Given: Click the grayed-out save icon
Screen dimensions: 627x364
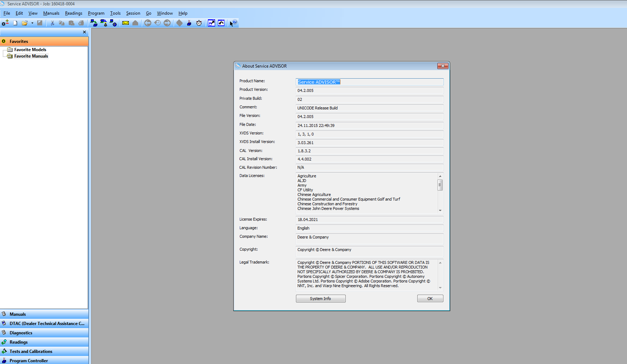Looking at the screenshot, I should pyautogui.click(x=40, y=23).
